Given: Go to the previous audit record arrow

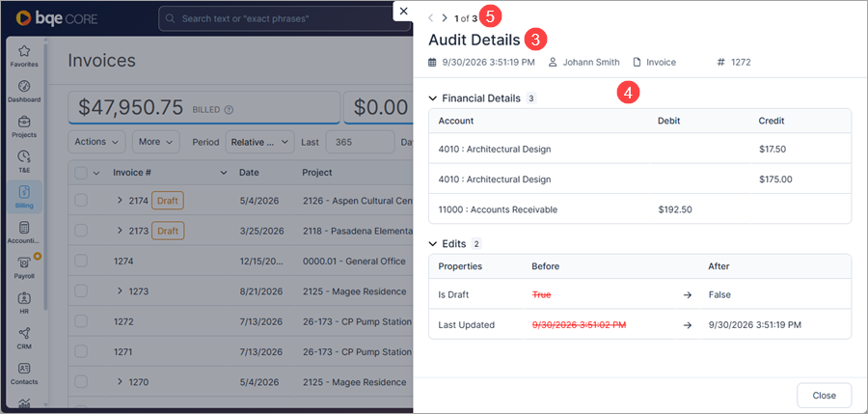Looking at the screenshot, I should pyautogui.click(x=431, y=17).
